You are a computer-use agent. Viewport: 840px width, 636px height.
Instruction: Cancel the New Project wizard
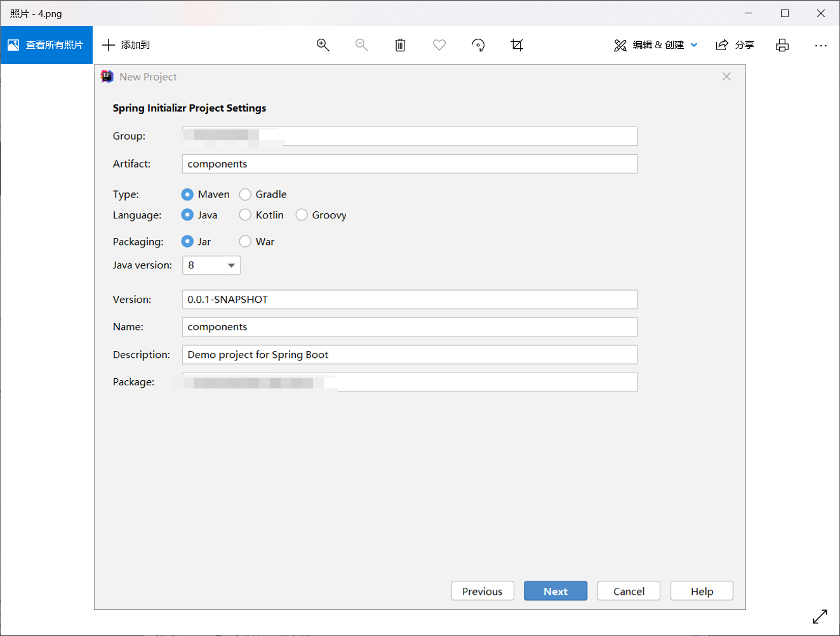[629, 591]
